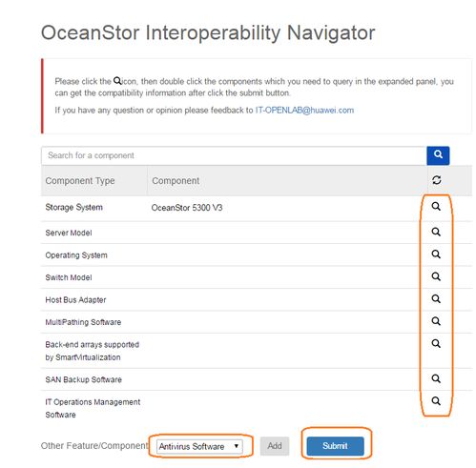Viewport: 476px width, 468px height.
Task: Click the SAN Backup Software magnifier icon
Action: click(x=436, y=378)
